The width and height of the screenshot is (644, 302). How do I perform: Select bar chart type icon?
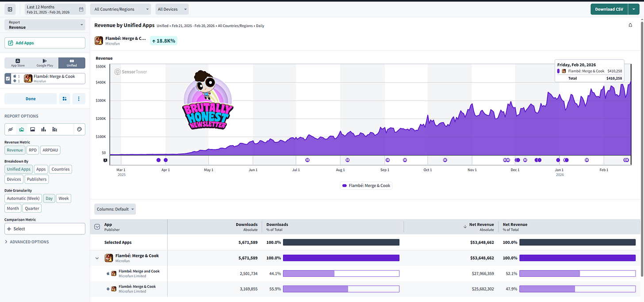pyautogui.click(x=43, y=130)
